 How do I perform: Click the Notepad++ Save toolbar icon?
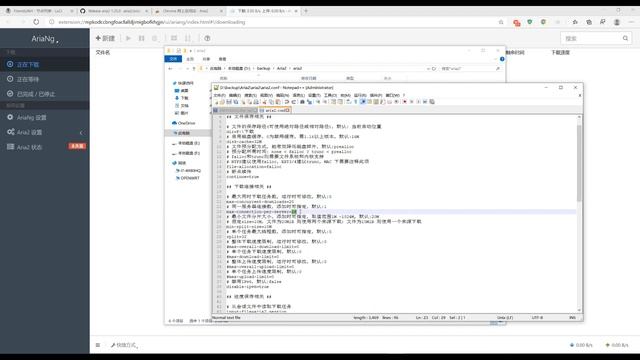click(229, 102)
